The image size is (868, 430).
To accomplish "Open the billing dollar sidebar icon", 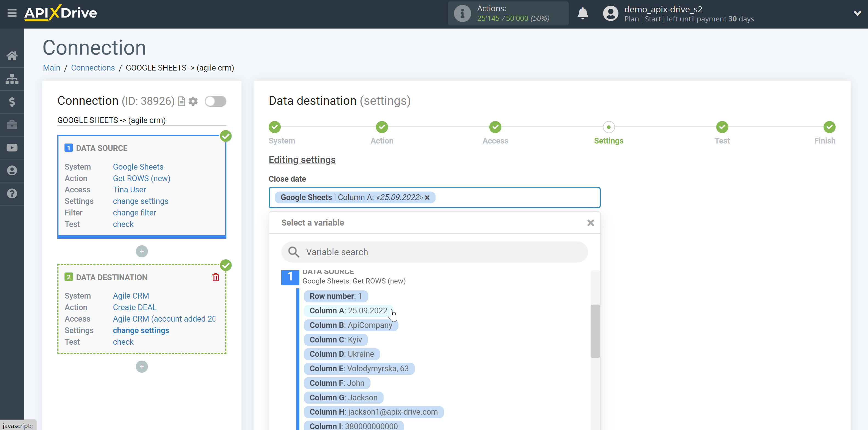I will pos(12,102).
